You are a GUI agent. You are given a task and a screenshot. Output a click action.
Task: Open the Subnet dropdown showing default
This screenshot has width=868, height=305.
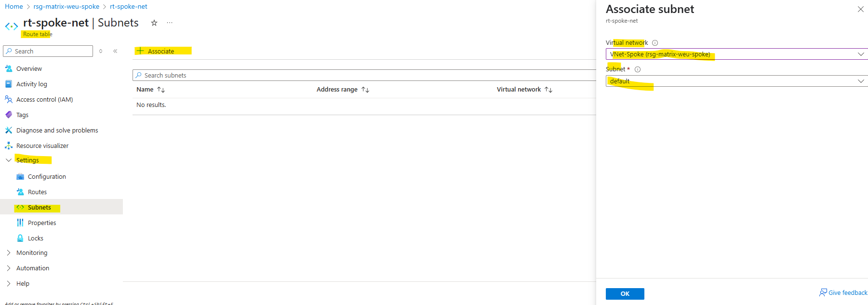click(737, 81)
